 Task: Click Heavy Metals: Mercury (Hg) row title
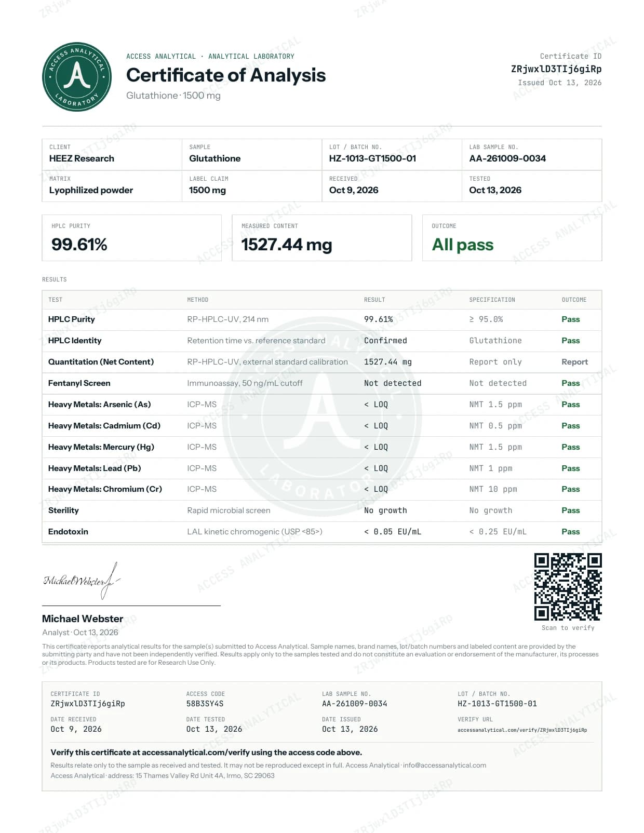coord(101,447)
